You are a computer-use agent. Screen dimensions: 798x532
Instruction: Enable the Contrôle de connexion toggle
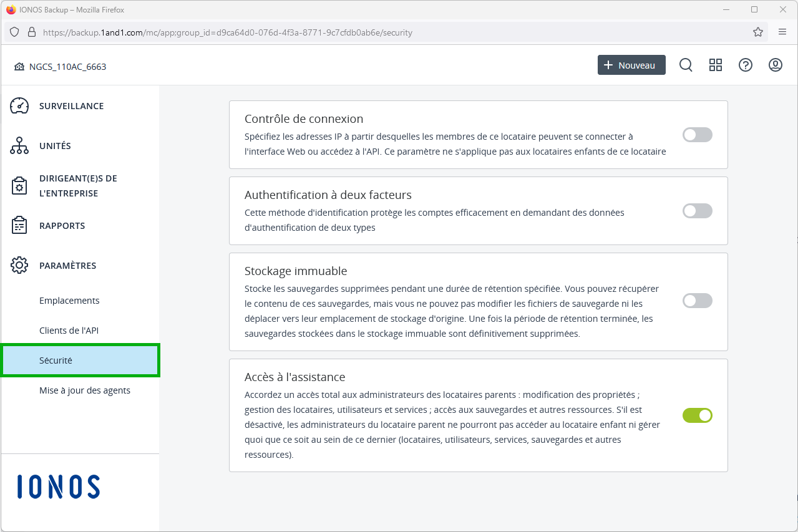click(698, 135)
